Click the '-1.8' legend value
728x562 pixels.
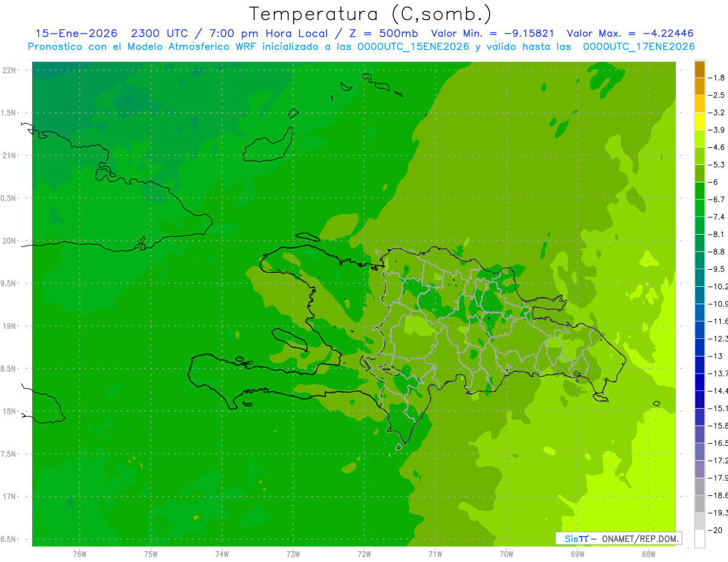(x=718, y=78)
